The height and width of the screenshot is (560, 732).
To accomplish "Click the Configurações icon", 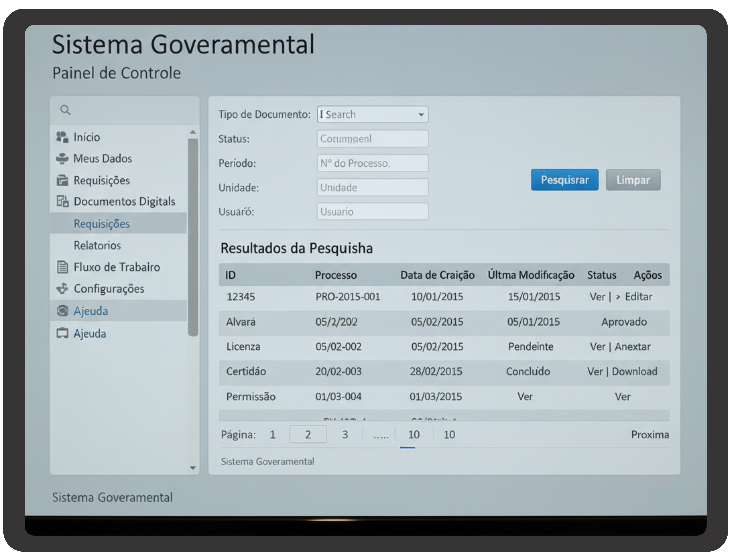I will pos(62,289).
